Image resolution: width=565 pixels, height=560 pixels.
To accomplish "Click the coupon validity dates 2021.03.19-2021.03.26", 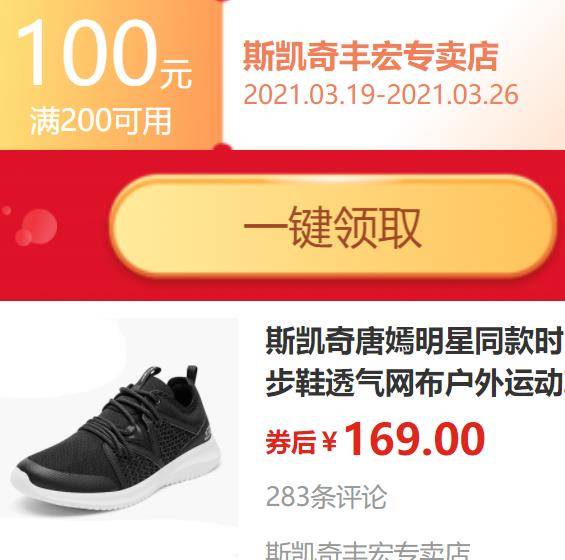I will click(381, 95).
